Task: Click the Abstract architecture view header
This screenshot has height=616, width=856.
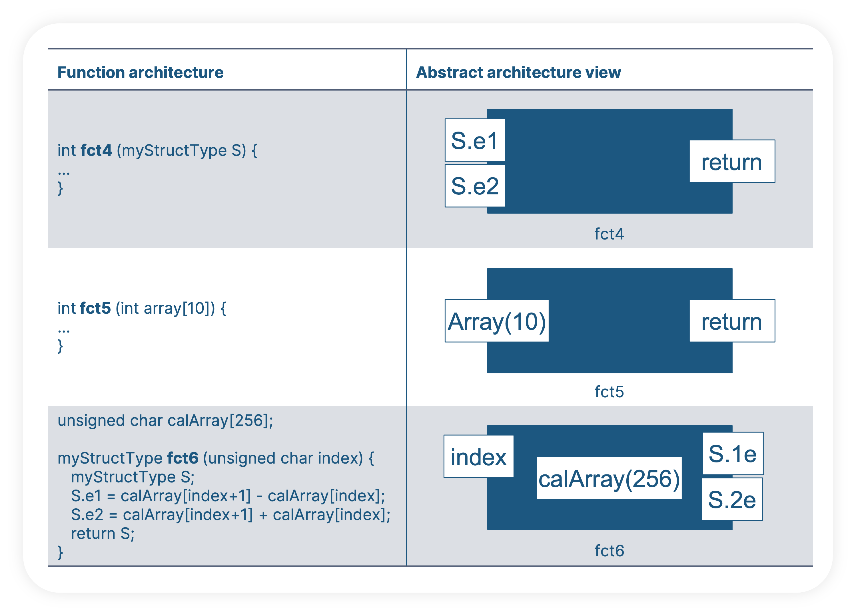Action: (518, 72)
